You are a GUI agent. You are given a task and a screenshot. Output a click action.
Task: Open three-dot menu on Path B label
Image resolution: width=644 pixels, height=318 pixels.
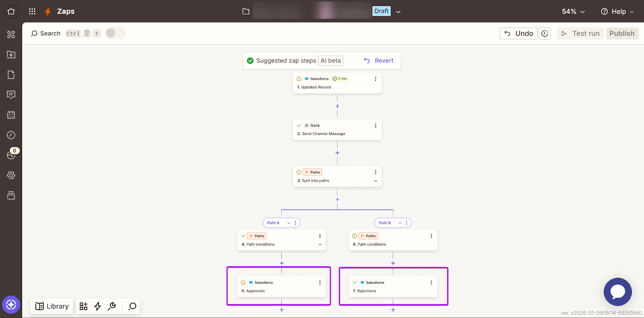click(x=407, y=223)
